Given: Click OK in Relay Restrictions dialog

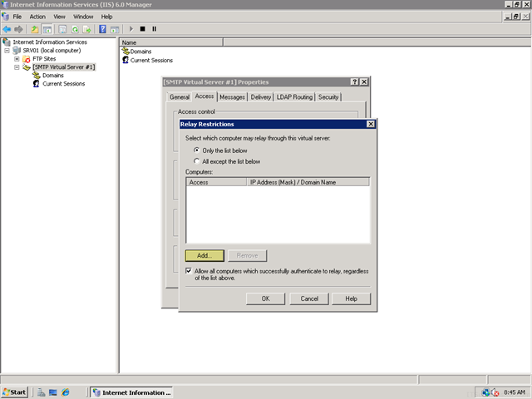Looking at the screenshot, I should pos(266,298).
